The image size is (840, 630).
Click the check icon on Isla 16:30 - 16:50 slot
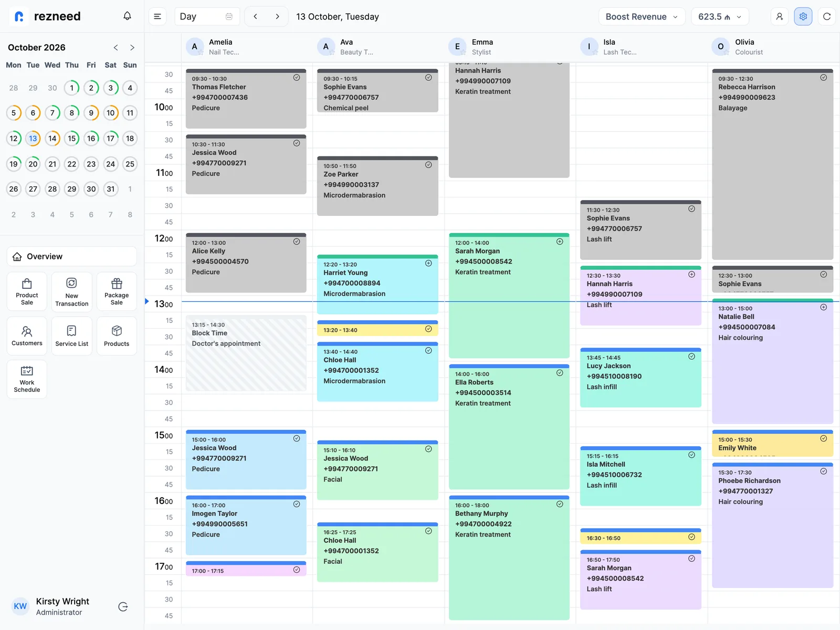[x=691, y=537]
